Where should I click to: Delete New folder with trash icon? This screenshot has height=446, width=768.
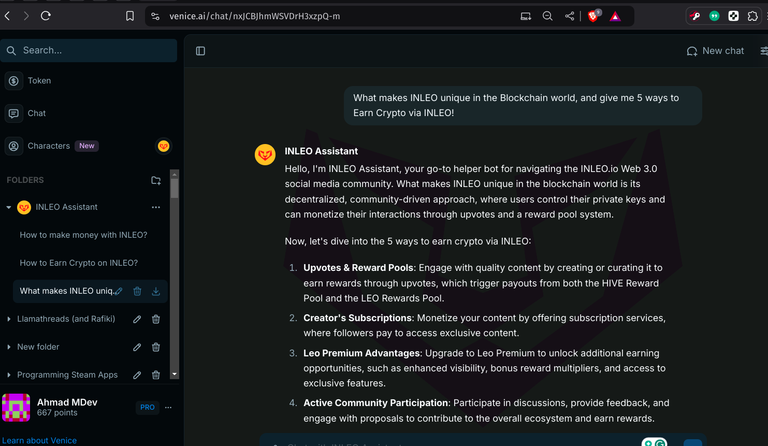[x=156, y=347]
